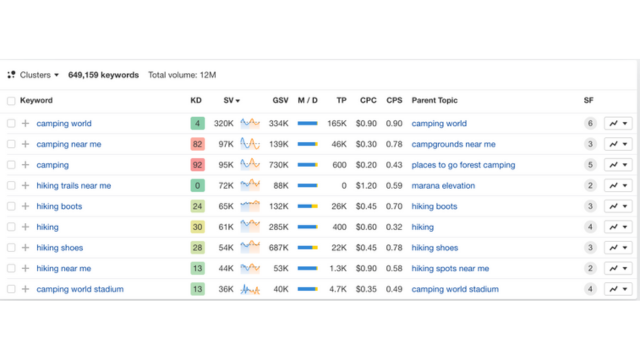
Task: Click Clusters icon in the header bar
Action: [11, 75]
